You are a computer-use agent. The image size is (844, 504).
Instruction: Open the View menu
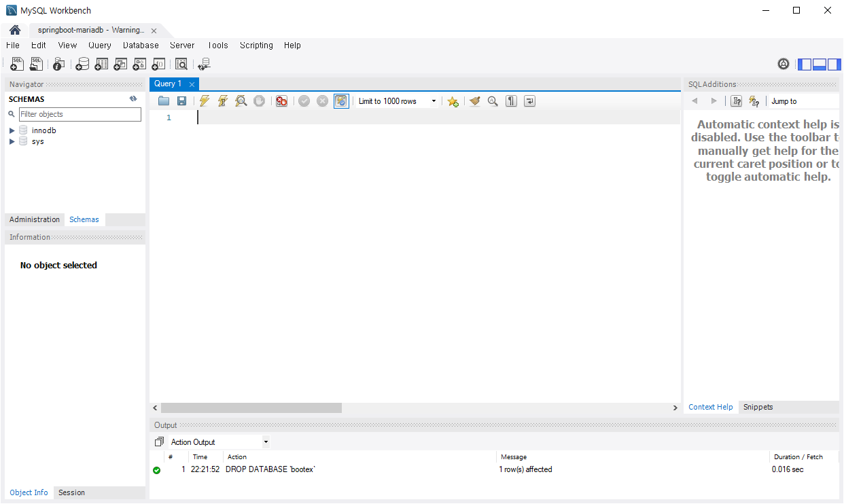pos(68,46)
